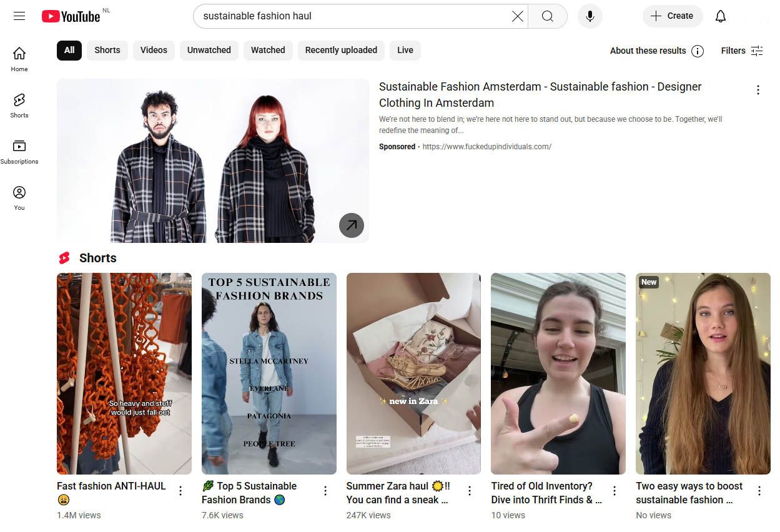The image size is (780, 532).
Task: Select the Unwatched filter chip
Action: click(x=209, y=50)
